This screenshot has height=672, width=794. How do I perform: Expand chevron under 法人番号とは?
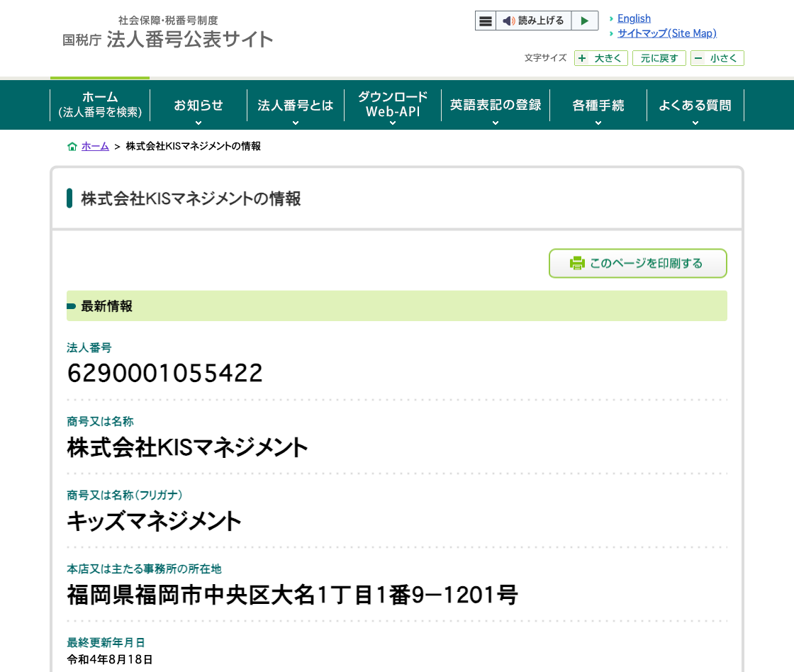click(x=296, y=123)
